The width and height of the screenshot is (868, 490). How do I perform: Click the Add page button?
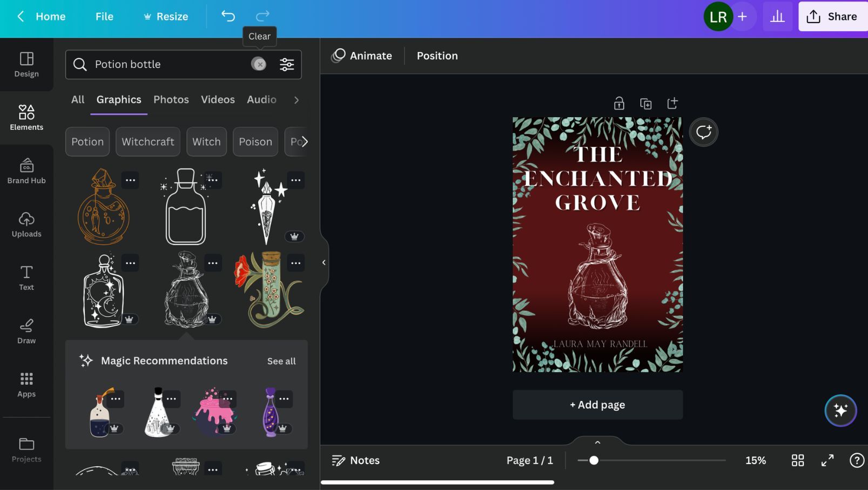(x=597, y=405)
